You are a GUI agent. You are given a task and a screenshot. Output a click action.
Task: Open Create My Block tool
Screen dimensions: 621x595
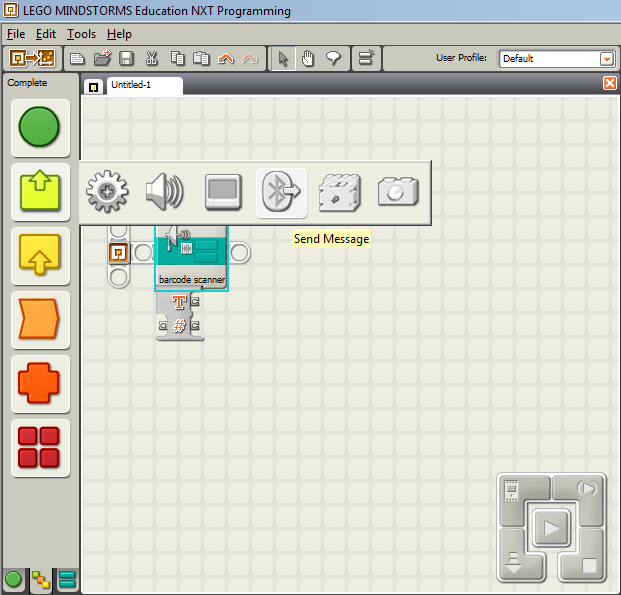tap(366, 58)
